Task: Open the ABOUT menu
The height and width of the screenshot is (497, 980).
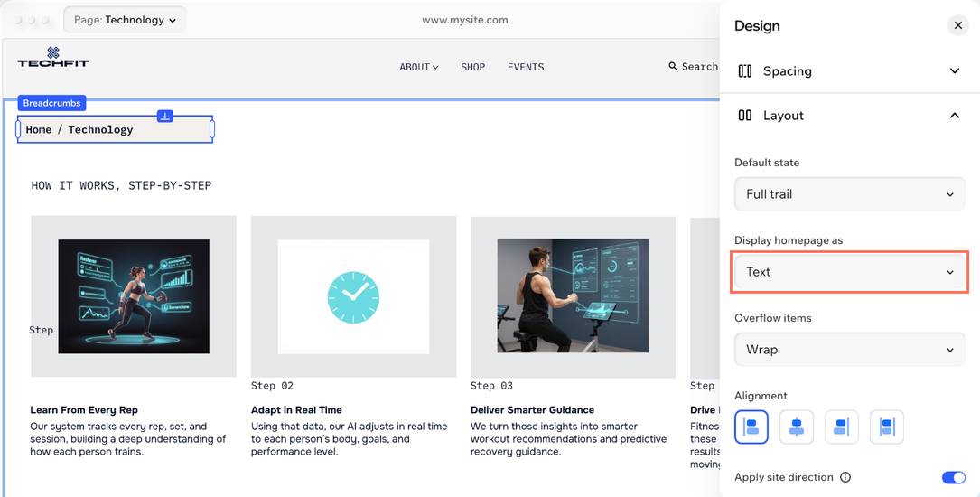Action: [419, 67]
